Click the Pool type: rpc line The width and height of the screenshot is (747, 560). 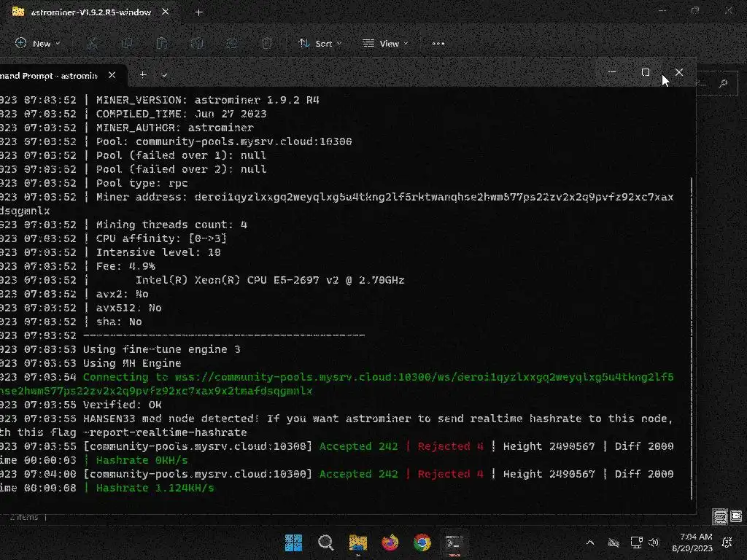(x=142, y=183)
